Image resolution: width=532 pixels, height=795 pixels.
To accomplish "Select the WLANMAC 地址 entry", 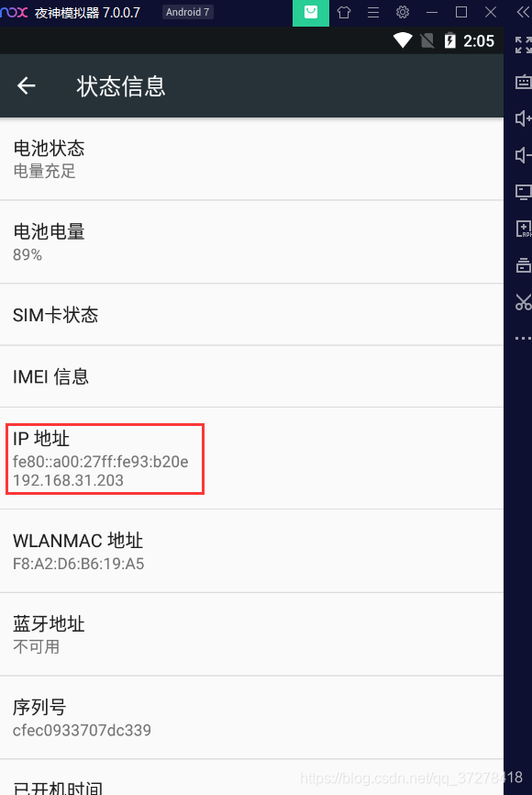I will tap(251, 551).
